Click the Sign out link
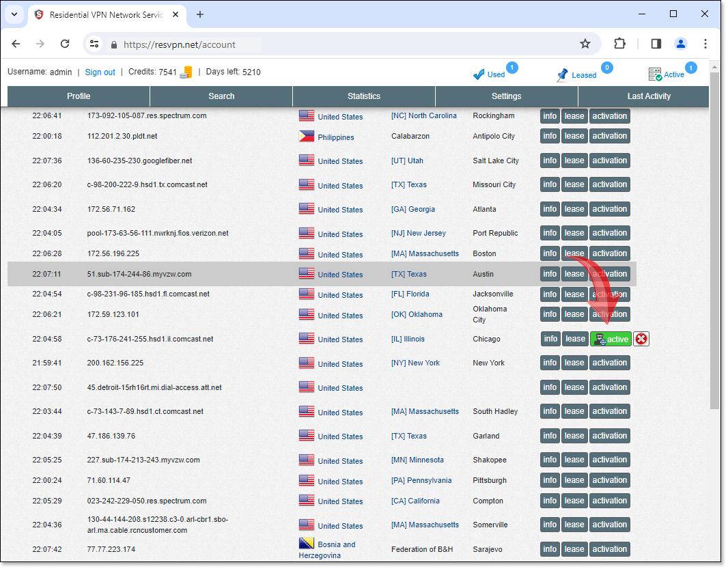 click(x=100, y=72)
